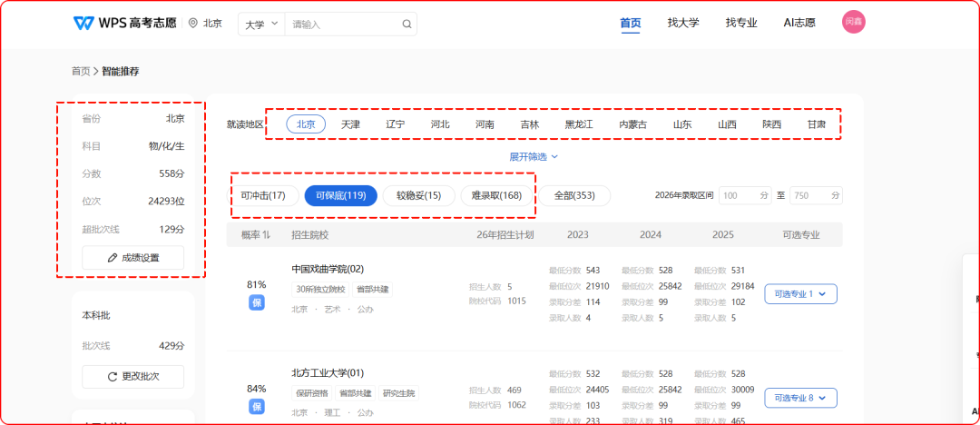Viewport: 980px width, 425px height.
Task: Click the WPS 高考志愿 logo
Action: coord(124,24)
